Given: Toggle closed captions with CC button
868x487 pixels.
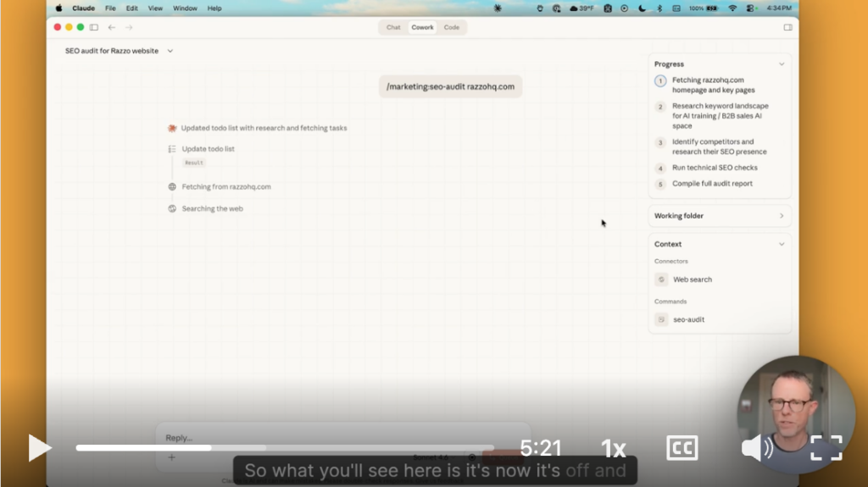Looking at the screenshot, I should (682, 448).
